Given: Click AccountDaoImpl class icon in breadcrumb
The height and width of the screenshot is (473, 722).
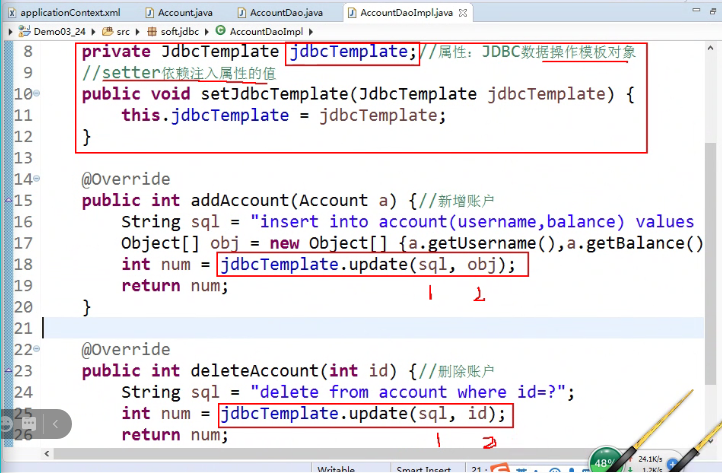Looking at the screenshot, I should pyautogui.click(x=221, y=30).
